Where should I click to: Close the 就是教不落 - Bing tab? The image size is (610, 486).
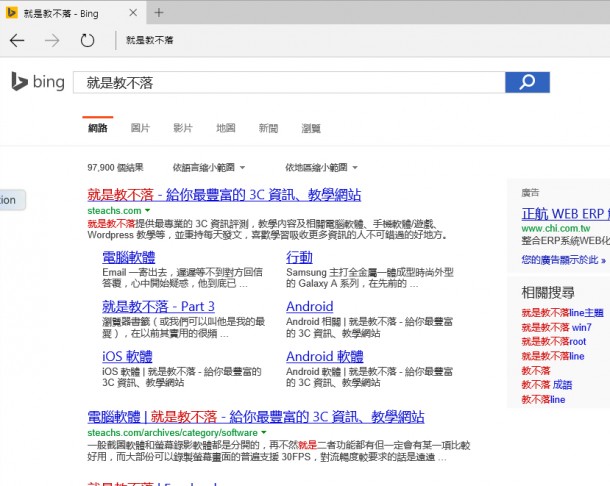point(133,12)
